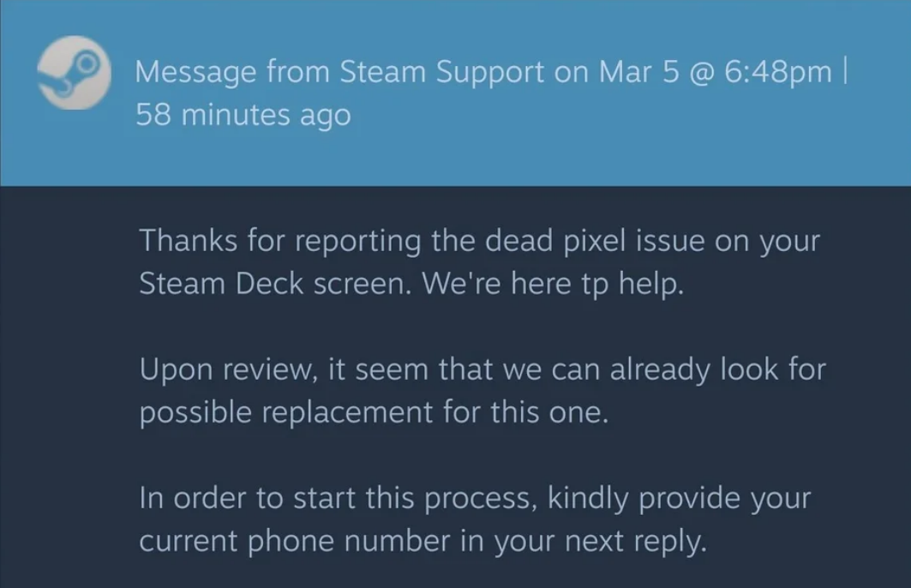
Task: Click the 'current phone number' text
Action: 295,542
